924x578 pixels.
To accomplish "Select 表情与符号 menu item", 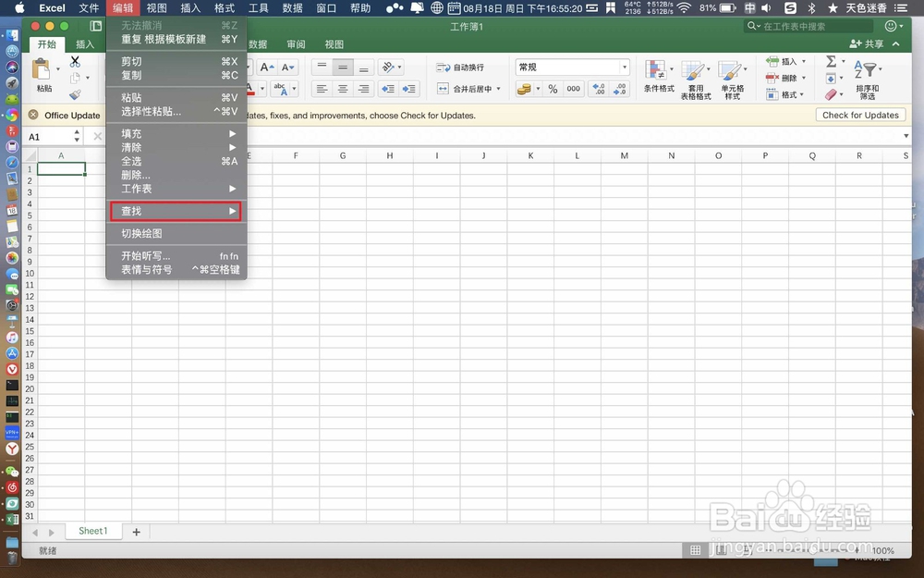I will [176, 269].
